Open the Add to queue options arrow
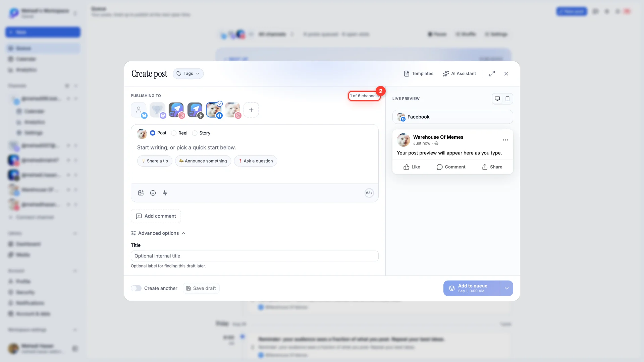This screenshot has width=644, height=362. (506, 288)
